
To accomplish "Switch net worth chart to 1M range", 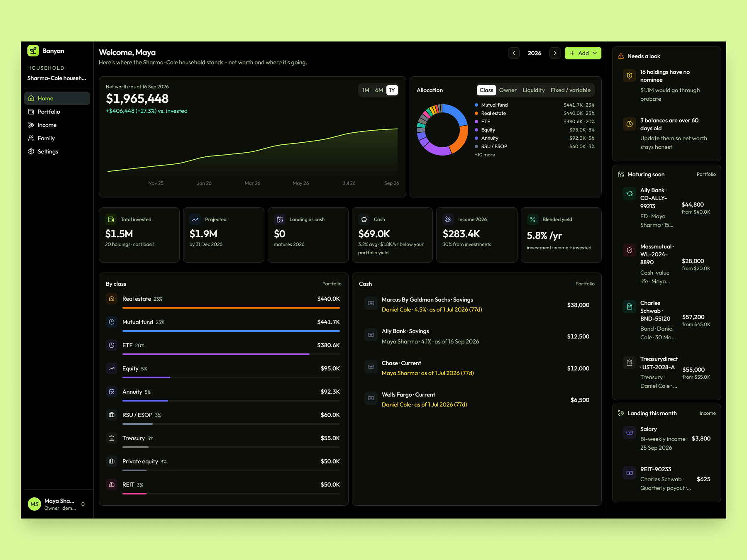I will [366, 90].
